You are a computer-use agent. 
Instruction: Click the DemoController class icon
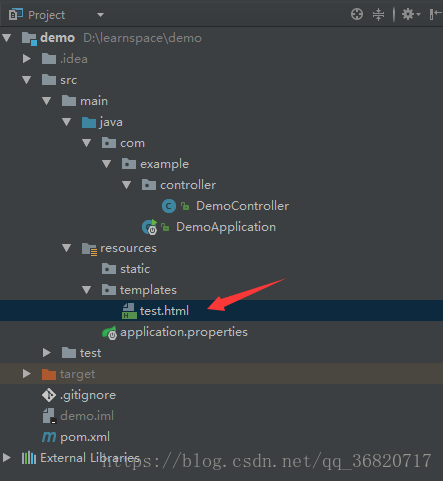click(169, 206)
